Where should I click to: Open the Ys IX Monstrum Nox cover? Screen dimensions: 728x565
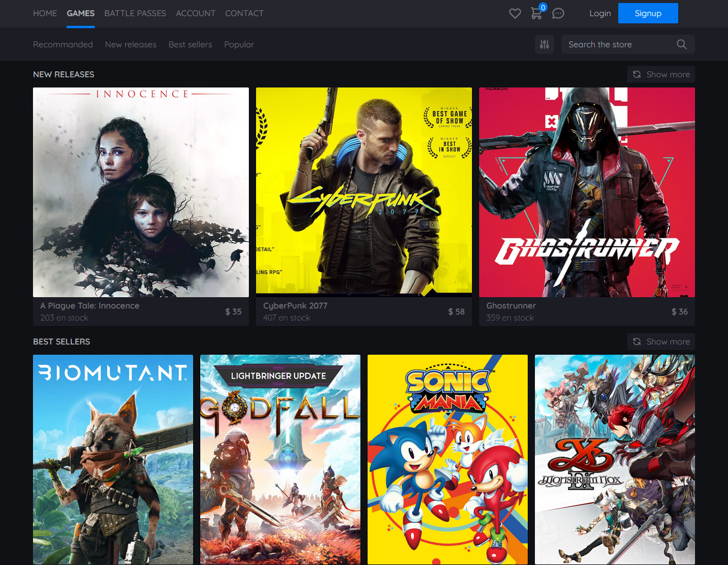(x=615, y=460)
